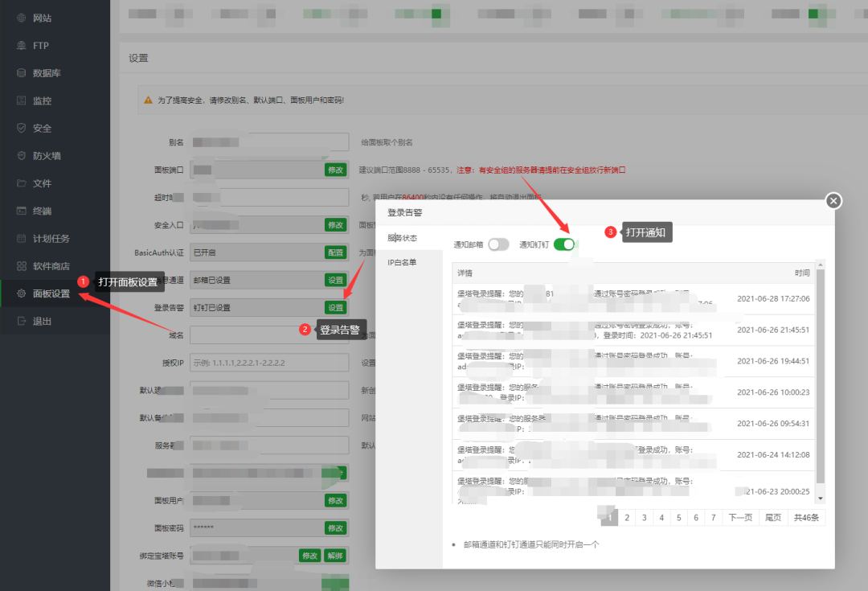This screenshot has height=591, width=868.
Task: Click log entry dated 2021-06-28 17:27:06
Action: tap(634, 299)
